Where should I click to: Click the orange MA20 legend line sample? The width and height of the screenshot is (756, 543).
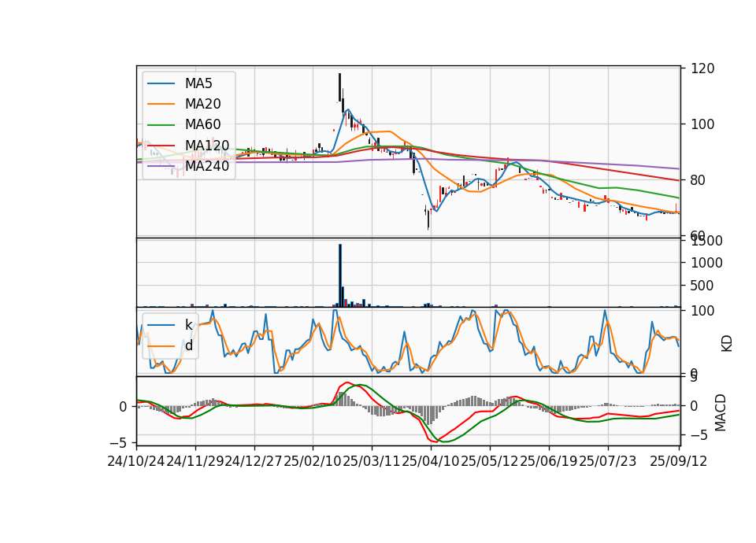click(161, 104)
